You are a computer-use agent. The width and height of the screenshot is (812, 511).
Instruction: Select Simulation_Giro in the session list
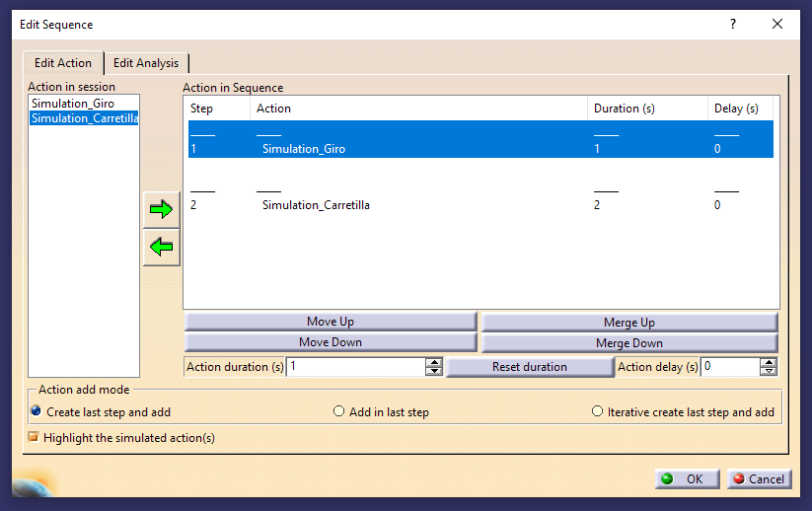pyautogui.click(x=73, y=103)
